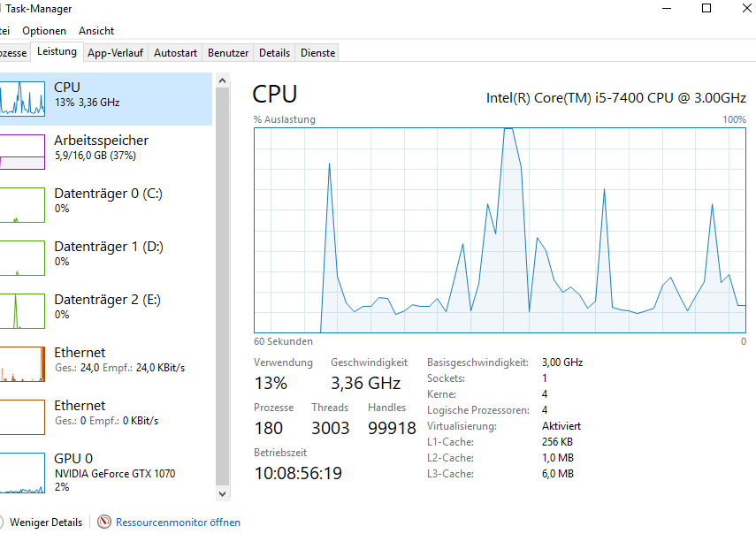The width and height of the screenshot is (756, 534).
Task: Maximize the Task-Manager window
Action: click(706, 8)
